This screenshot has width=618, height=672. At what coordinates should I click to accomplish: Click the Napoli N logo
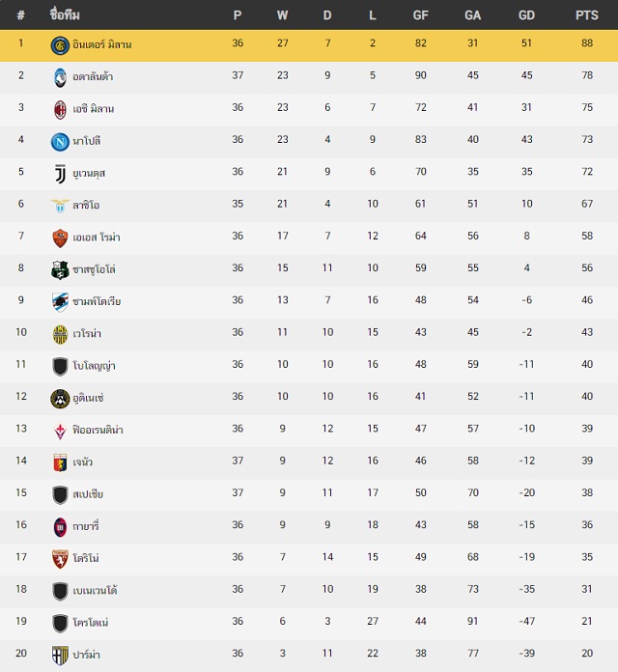pos(60,142)
